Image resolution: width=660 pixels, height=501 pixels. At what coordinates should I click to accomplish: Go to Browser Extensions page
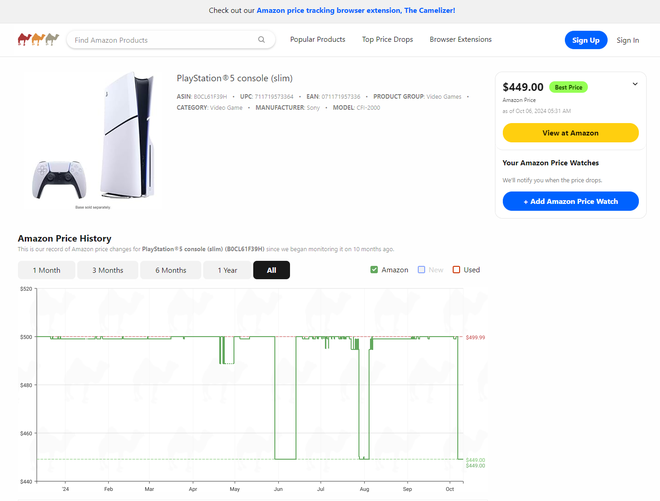[x=460, y=40]
